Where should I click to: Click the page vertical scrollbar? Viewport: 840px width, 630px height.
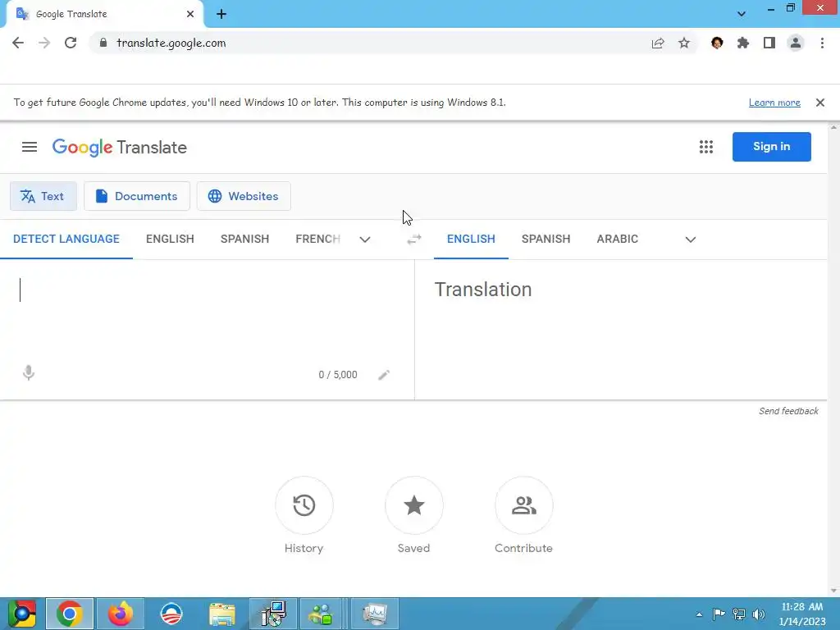tap(833, 359)
